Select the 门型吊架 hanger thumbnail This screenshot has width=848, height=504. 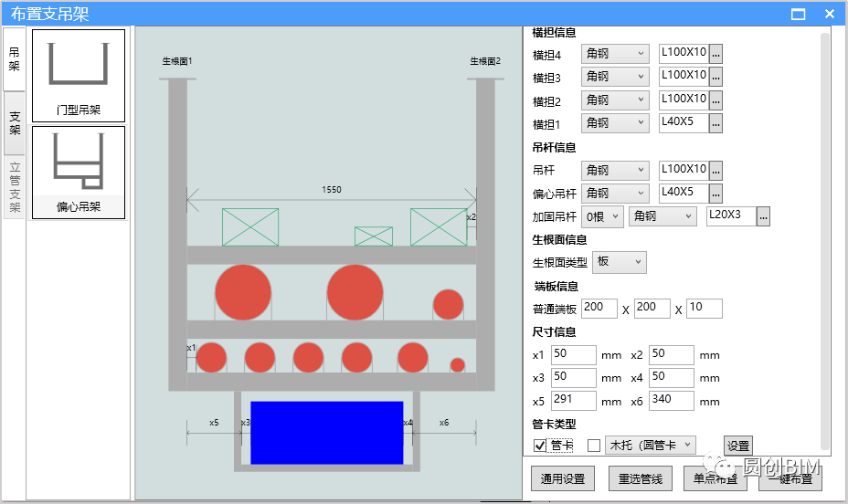(79, 76)
